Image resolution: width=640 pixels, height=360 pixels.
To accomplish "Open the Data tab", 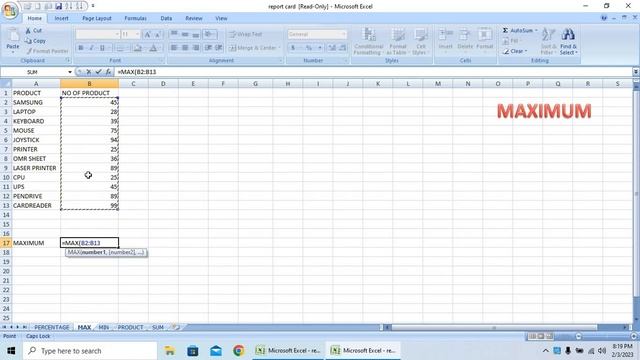I will coord(166,18).
